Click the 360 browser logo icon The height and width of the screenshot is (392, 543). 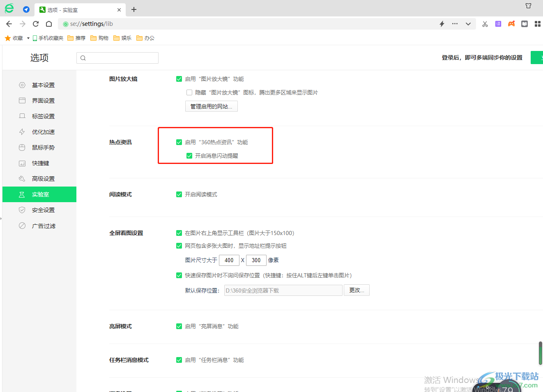click(x=9, y=9)
